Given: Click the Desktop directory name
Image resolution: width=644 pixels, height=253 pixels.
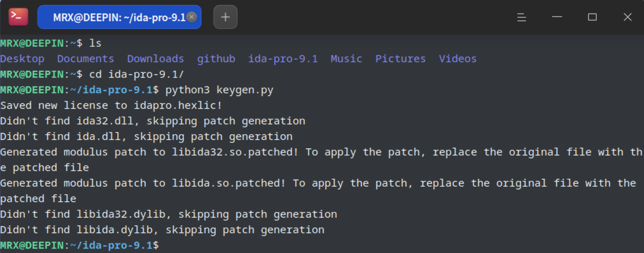Looking at the screenshot, I should point(22,59).
